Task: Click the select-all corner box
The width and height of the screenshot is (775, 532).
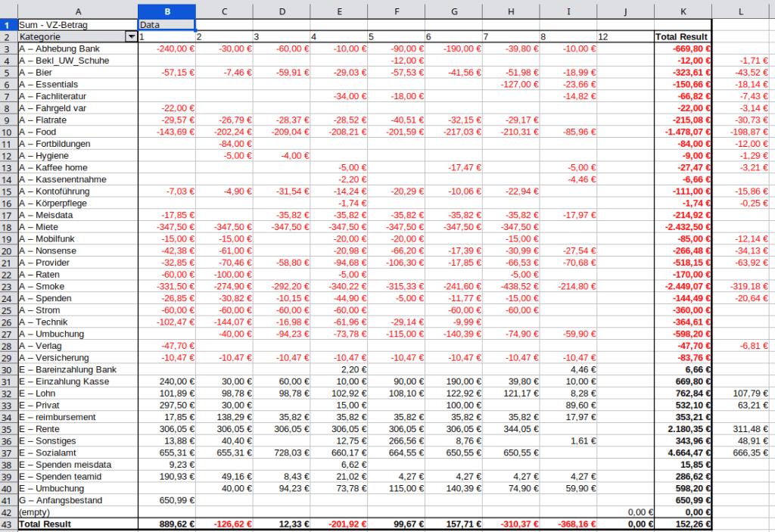Action: coord(8,11)
